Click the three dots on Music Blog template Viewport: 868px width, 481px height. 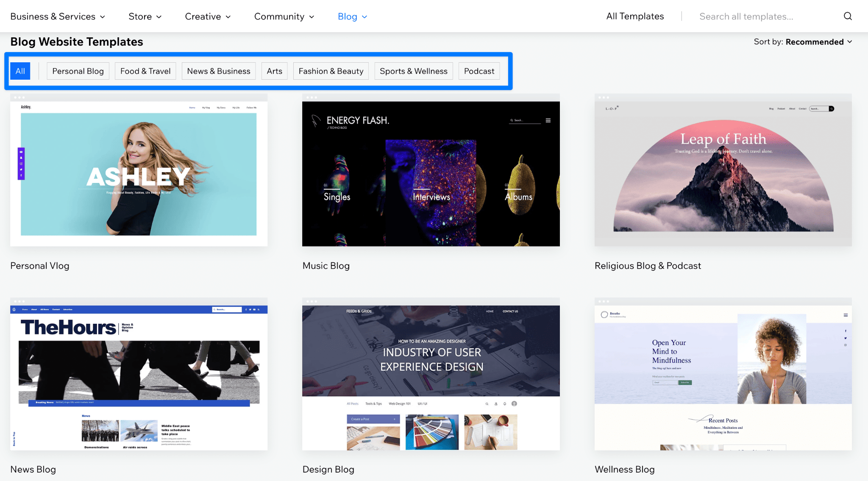click(x=312, y=98)
